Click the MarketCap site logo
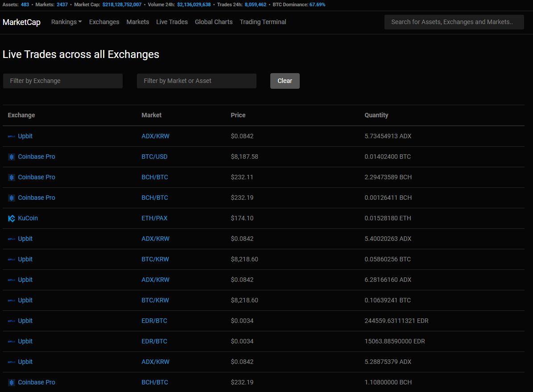The width and height of the screenshot is (533, 392). click(21, 22)
